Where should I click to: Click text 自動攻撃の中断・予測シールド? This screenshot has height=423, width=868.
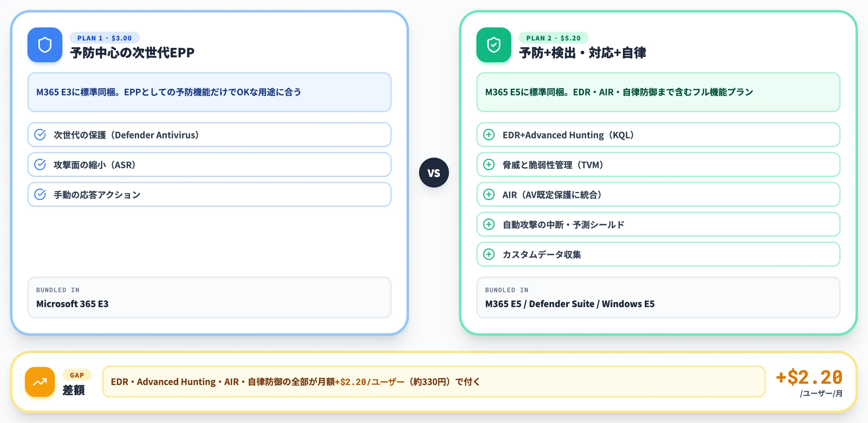pyautogui.click(x=563, y=225)
